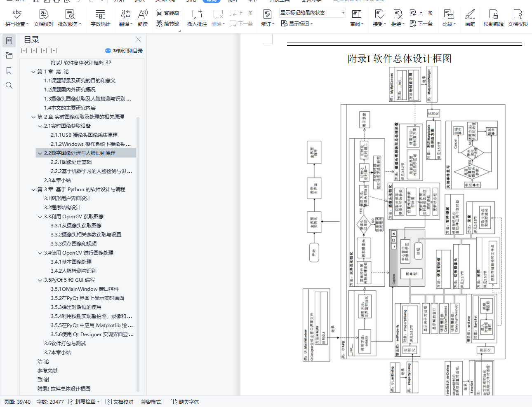Open the search (magnifier) icon in the sidebar

point(9,85)
